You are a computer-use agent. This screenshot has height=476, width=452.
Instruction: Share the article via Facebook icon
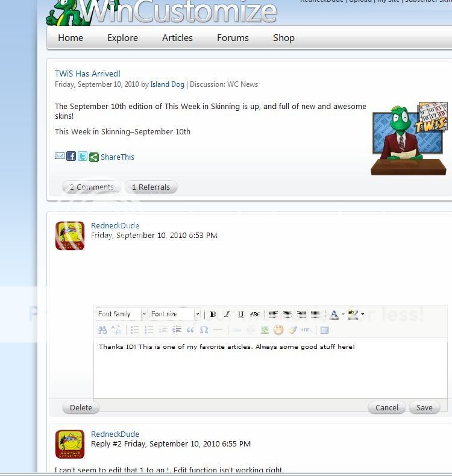(71, 156)
